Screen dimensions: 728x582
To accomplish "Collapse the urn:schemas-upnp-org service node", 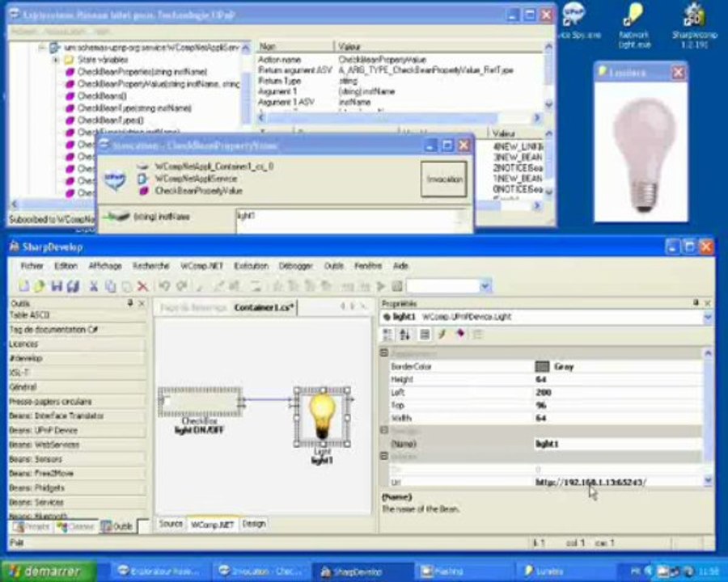I will [x=42, y=48].
